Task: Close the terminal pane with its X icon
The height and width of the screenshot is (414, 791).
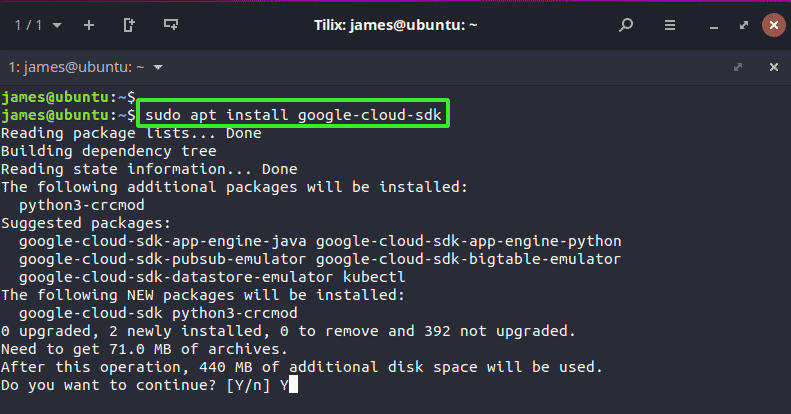Action: 774,67
